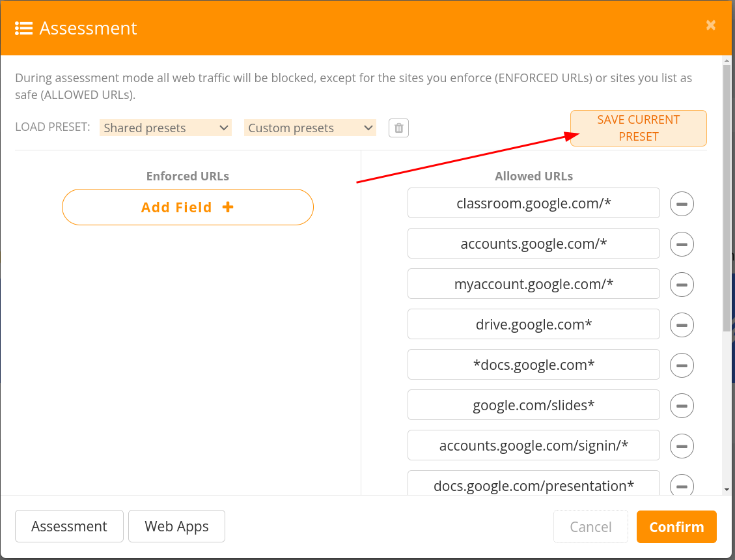Remove the google.com/slides* allowed URL
Image resolution: width=735 pixels, height=560 pixels.
click(x=682, y=406)
